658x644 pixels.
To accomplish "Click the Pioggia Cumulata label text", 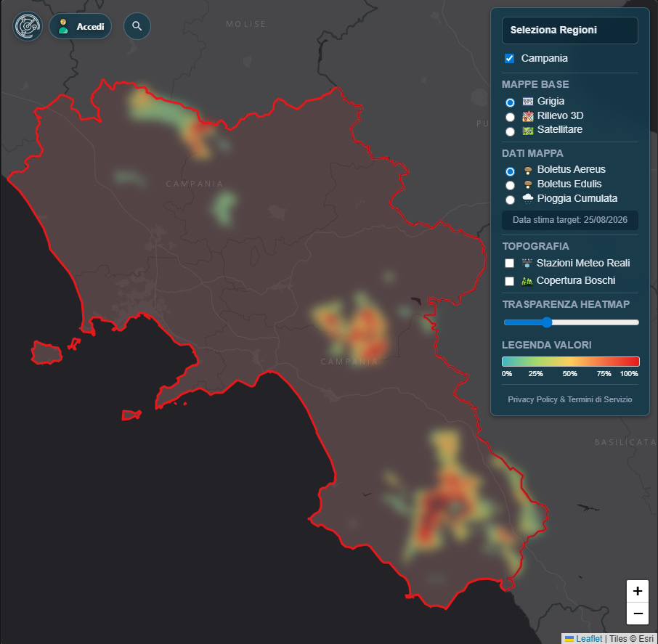I will (577, 198).
